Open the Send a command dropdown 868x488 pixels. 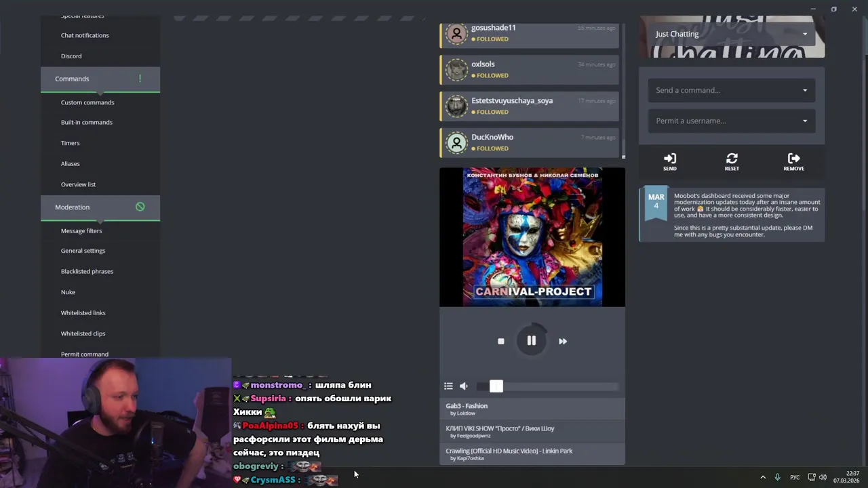[x=732, y=90]
